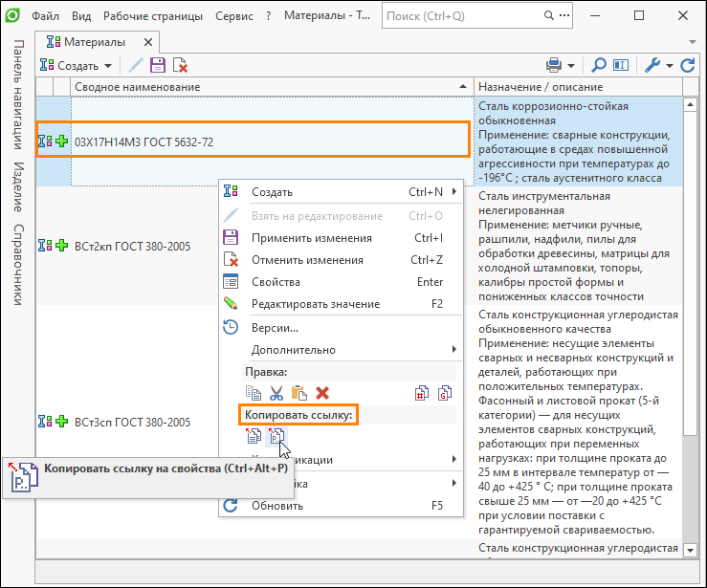Click the cancel changes document icon in toolbar

click(181, 65)
